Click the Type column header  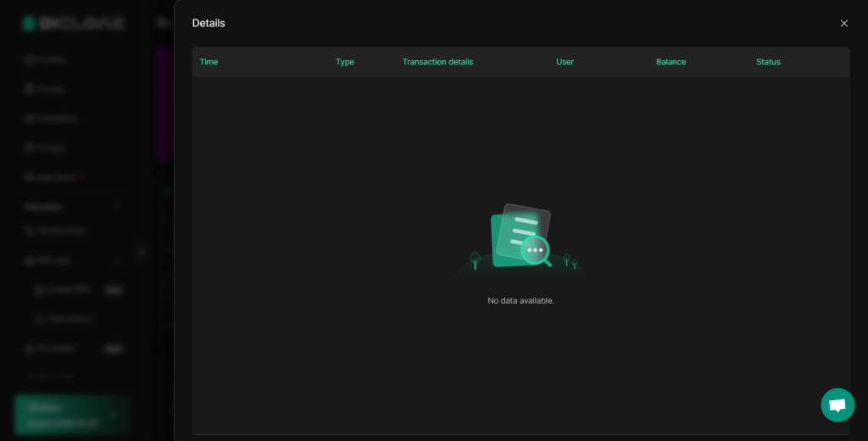pos(345,62)
